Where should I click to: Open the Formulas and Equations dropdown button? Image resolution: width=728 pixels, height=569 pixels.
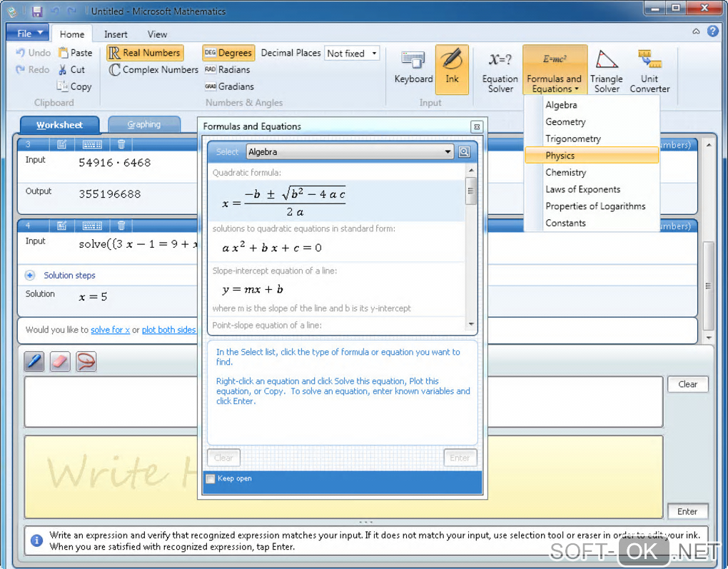click(555, 70)
